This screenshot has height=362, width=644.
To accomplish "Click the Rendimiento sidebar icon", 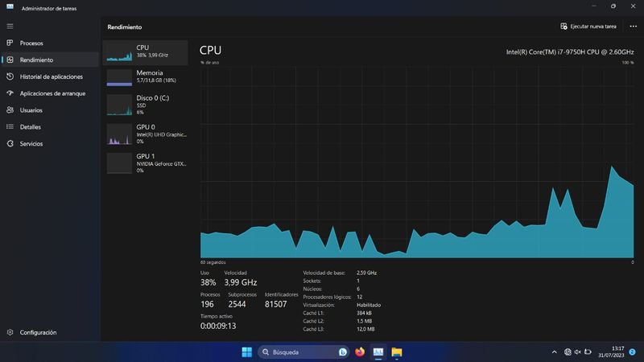I will click(x=10, y=60).
